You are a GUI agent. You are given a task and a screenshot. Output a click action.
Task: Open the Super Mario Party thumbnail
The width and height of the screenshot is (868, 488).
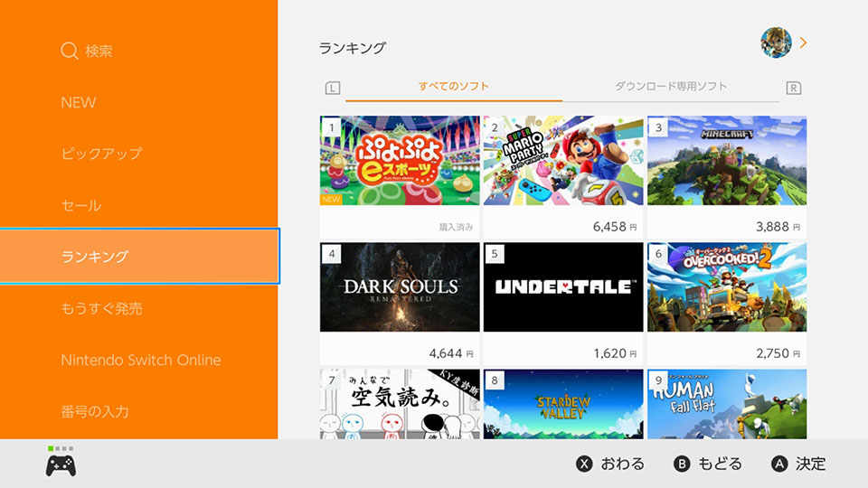tap(563, 161)
